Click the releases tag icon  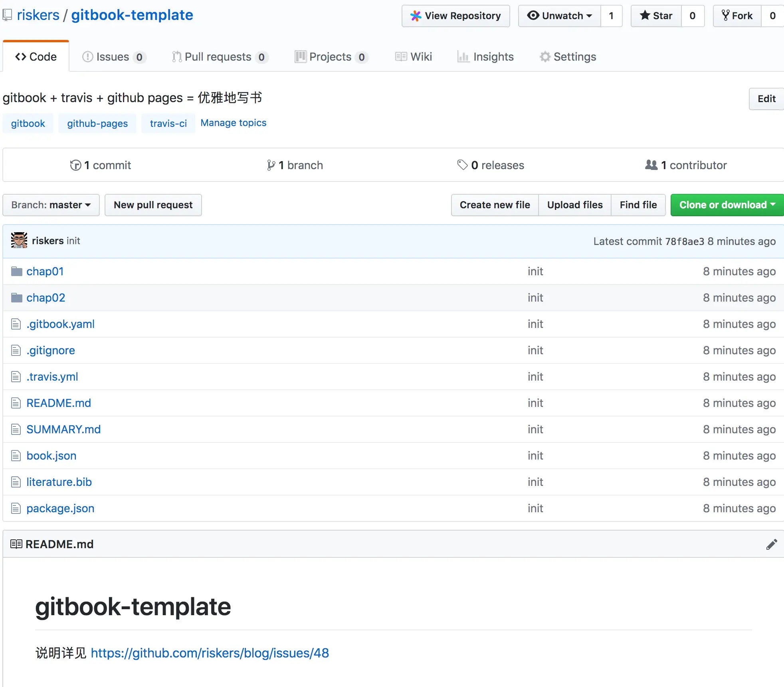[x=462, y=165]
